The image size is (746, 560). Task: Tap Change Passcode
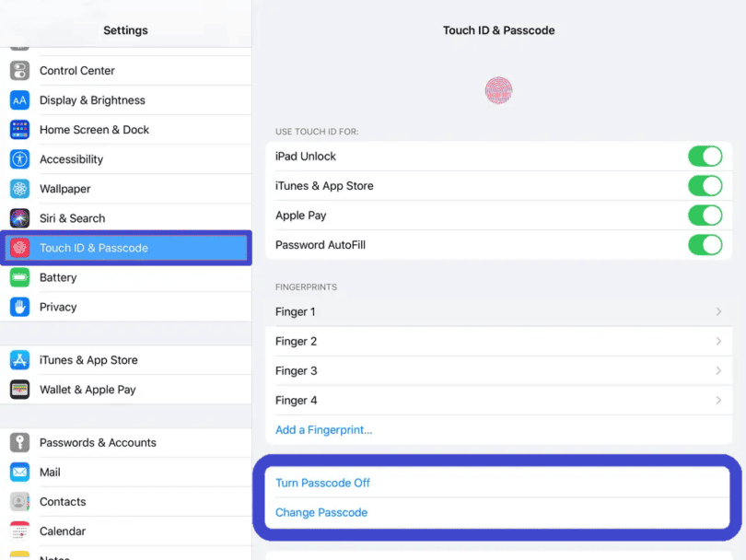tap(321, 512)
